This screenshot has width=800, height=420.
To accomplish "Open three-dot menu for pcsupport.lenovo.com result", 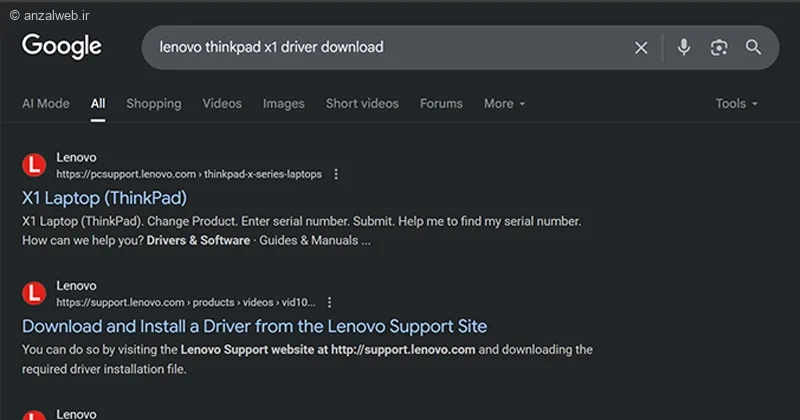I will [x=336, y=174].
